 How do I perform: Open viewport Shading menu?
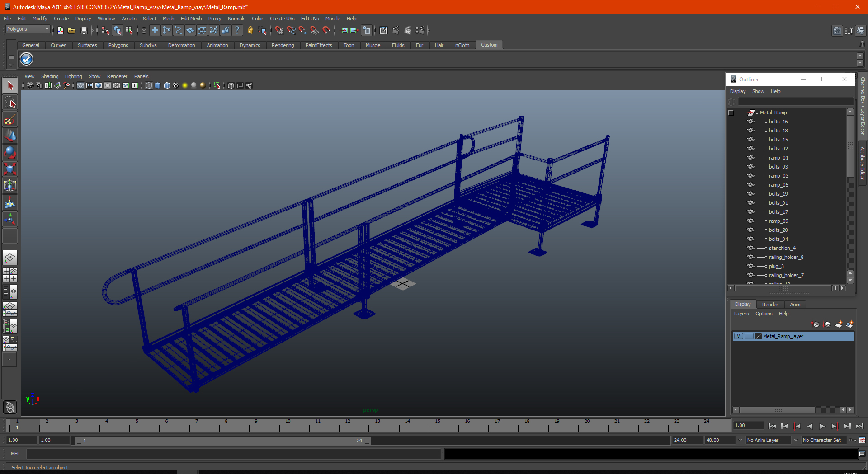tap(50, 76)
